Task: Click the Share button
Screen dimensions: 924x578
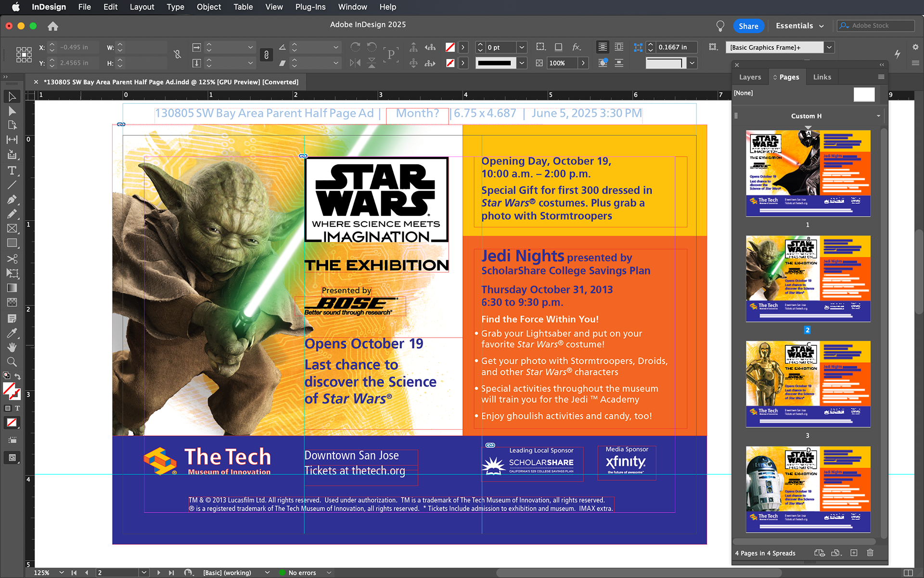Action: [748, 26]
